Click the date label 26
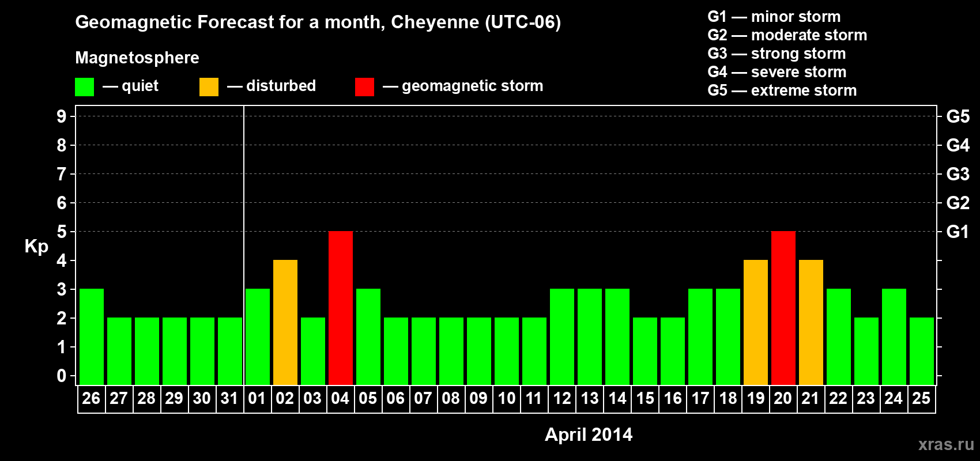 pyautogui.click(x=91, y=398)
